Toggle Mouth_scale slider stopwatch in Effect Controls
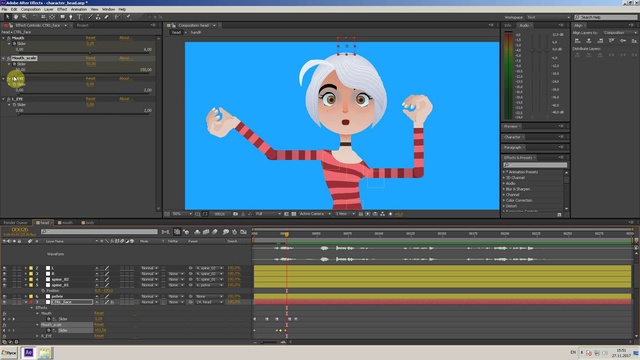Viewport: 640px width, 360px height. 14,64
